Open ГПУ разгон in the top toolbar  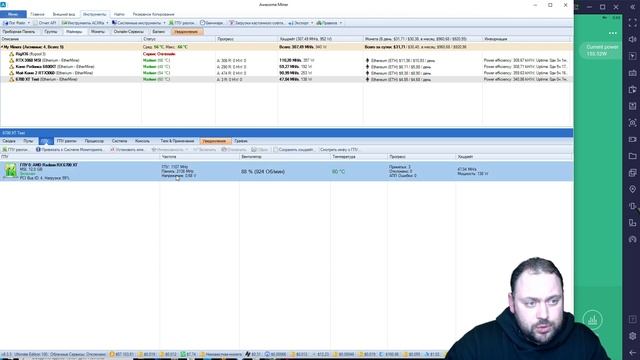click(182, 23)
